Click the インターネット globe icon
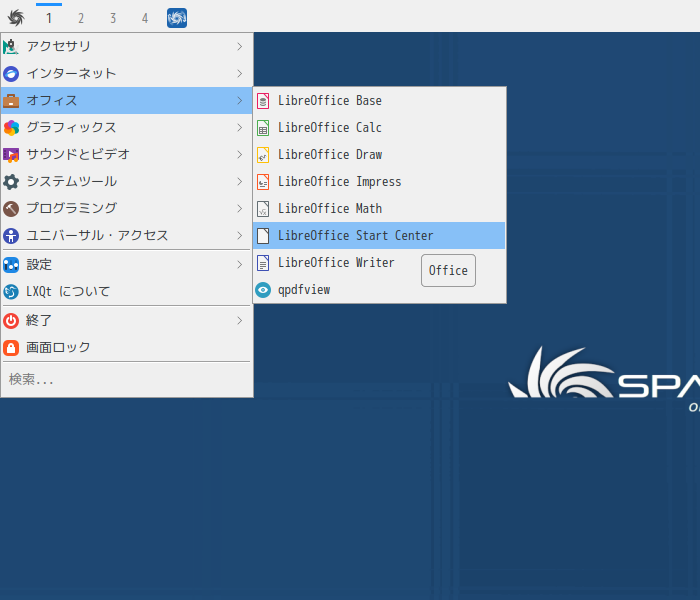The width and height of the screenshot is (700, 600). point(11,74)
